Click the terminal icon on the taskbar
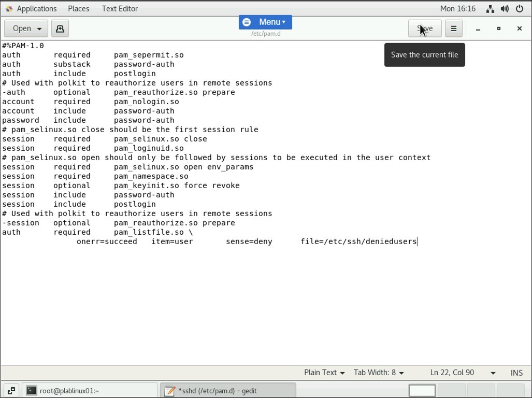This screenshot has height=398, width=532. coord(32,390)
